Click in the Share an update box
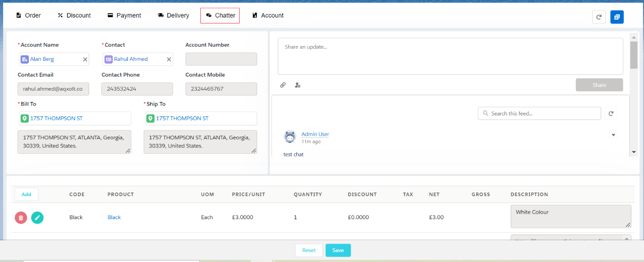The image size is (644, 262). click(x=450, y=56)
